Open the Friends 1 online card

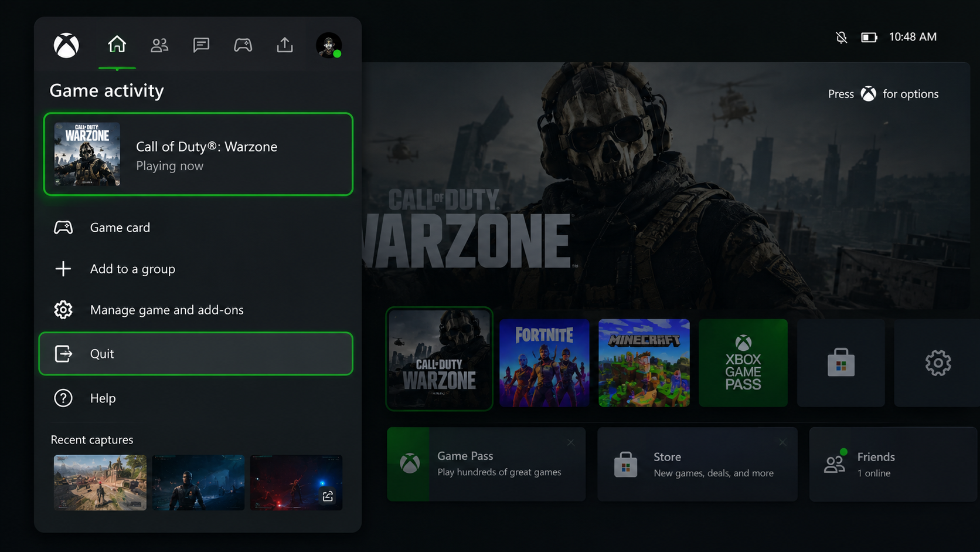pos(894,464)
